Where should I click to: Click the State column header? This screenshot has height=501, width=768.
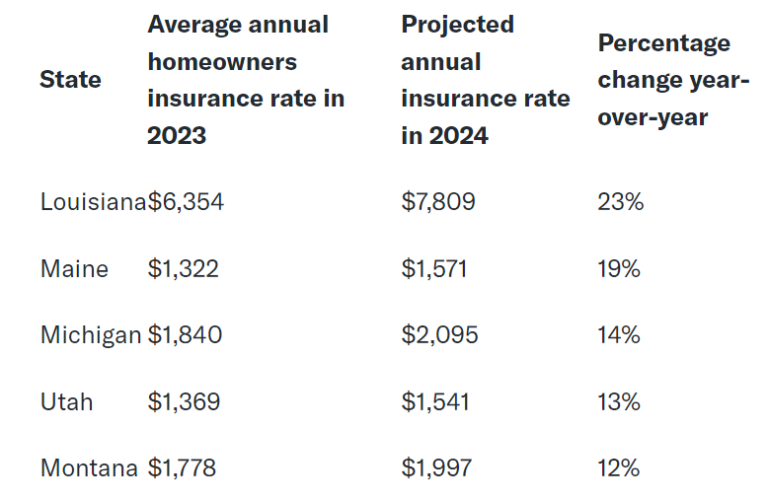(71, 80)
